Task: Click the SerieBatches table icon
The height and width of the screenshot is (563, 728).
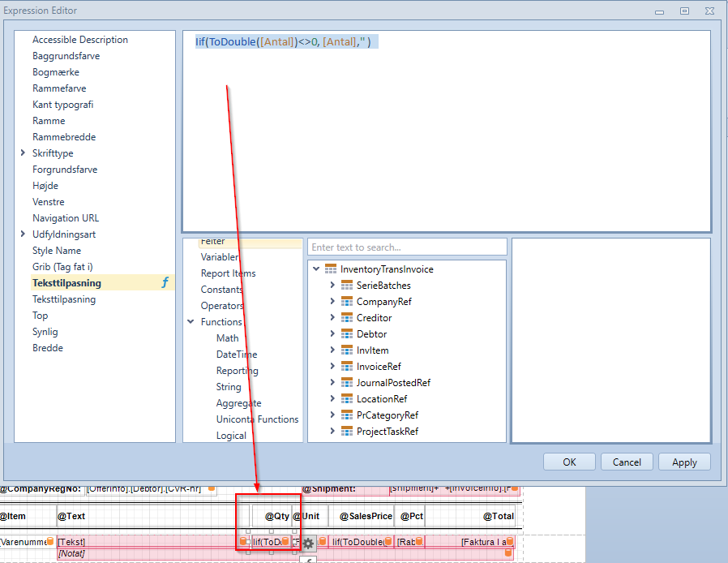Action: 347,286
